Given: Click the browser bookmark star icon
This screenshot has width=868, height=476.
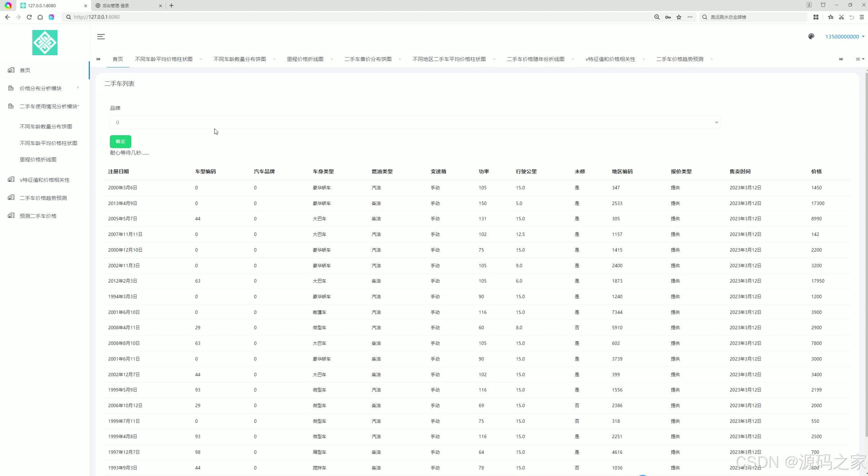Looking at the screenshot, I should [x=679, y=17].
